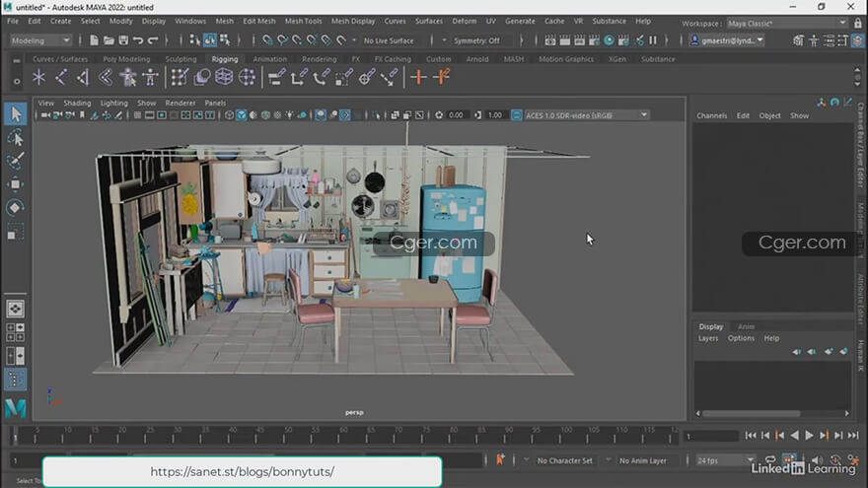
Task: Click the range start frame field
Action: 25,460
